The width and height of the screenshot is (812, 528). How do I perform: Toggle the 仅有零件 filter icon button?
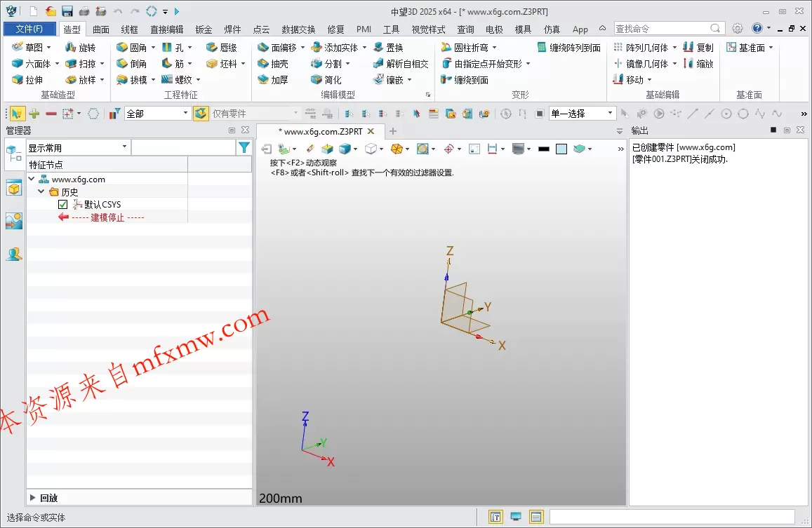pyautogui.click(x=201, y=114)
